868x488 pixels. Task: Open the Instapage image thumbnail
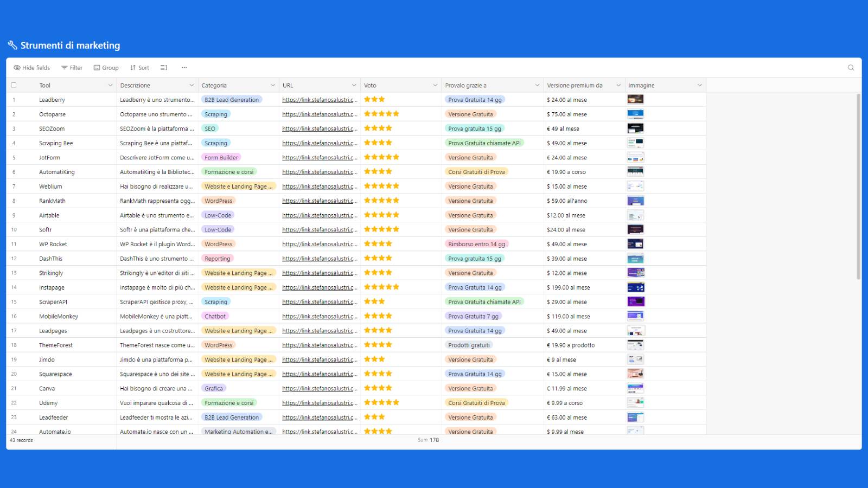click(635, 287)
